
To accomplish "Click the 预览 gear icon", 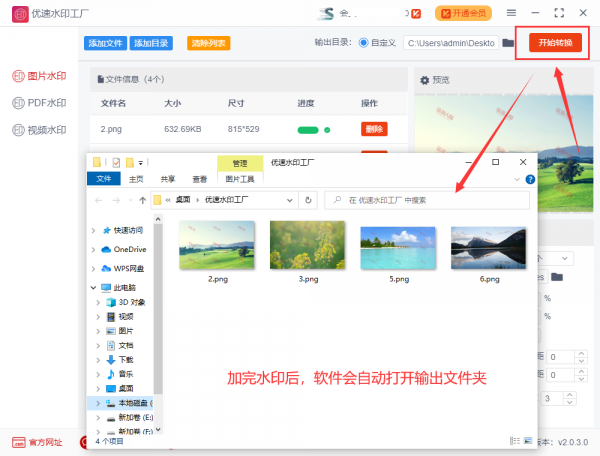I will point(424,80).
